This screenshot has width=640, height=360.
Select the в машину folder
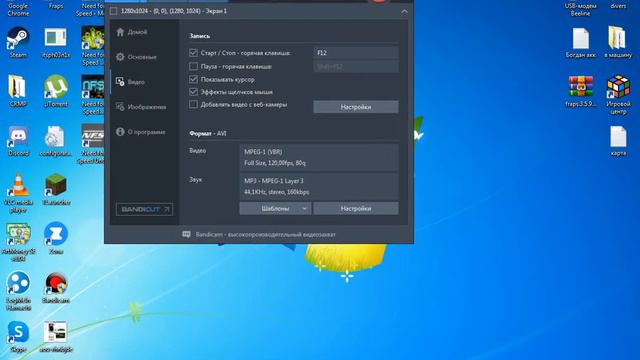point(618,42)
